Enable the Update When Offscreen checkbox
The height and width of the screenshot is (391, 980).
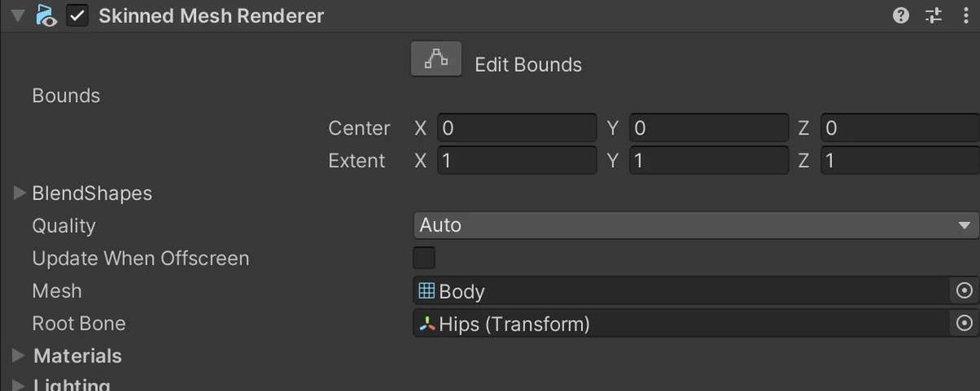pyautogui.click(x=424, y=258)
